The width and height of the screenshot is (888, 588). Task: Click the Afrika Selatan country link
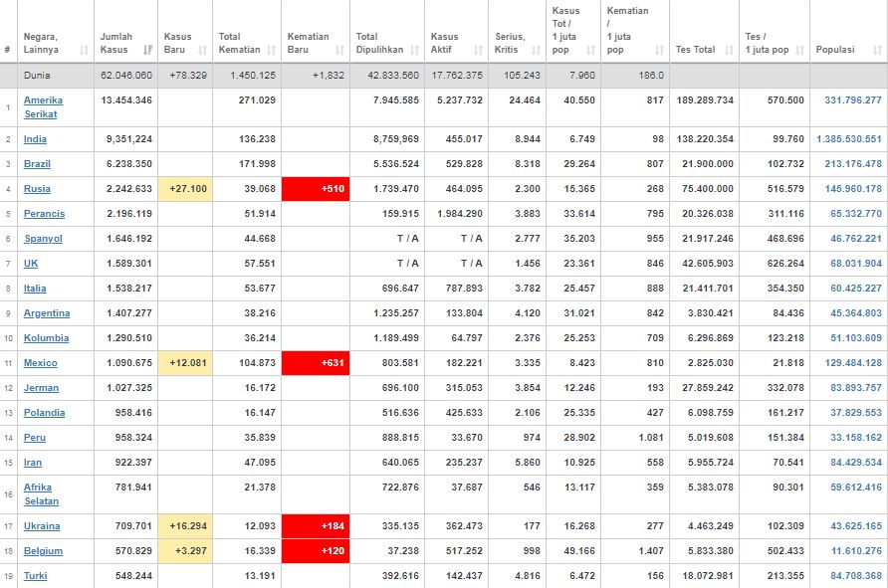click(x=42, y=494)
